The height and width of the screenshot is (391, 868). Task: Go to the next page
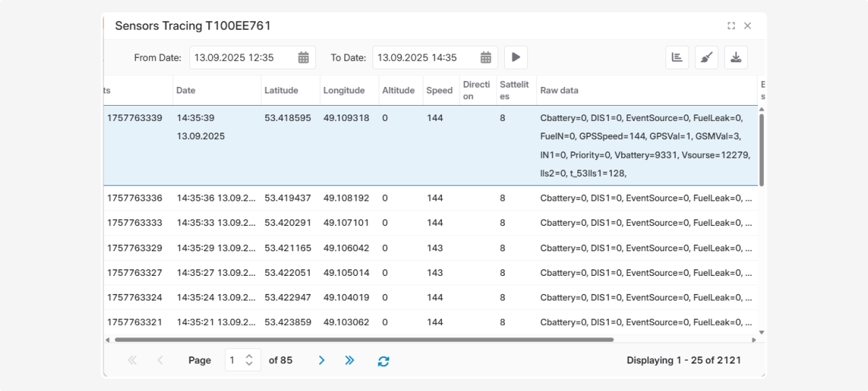point(322,360)
